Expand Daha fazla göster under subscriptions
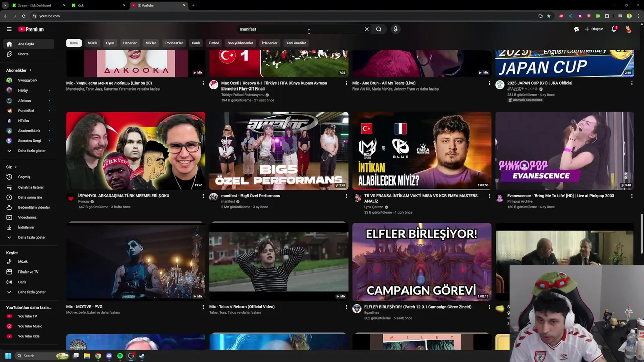Image resolution: width=644 pixels, height=362 pixels. point(29,151)
